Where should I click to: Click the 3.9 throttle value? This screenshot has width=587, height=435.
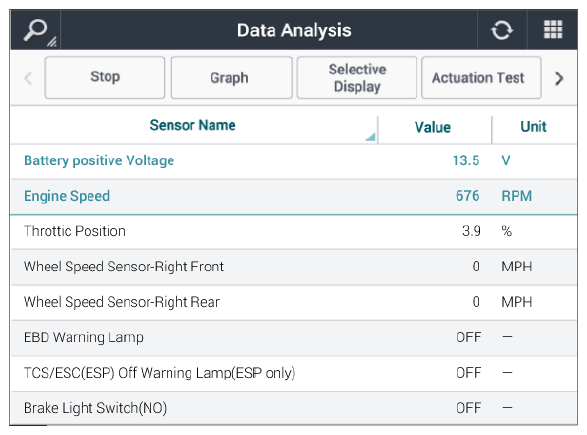[471, 231]
